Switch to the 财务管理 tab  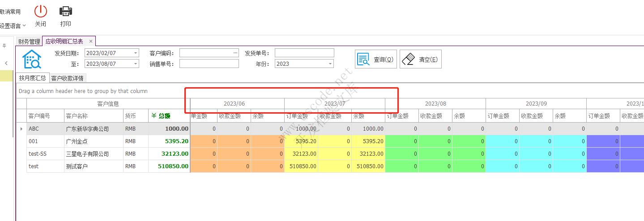pos(29,42)
